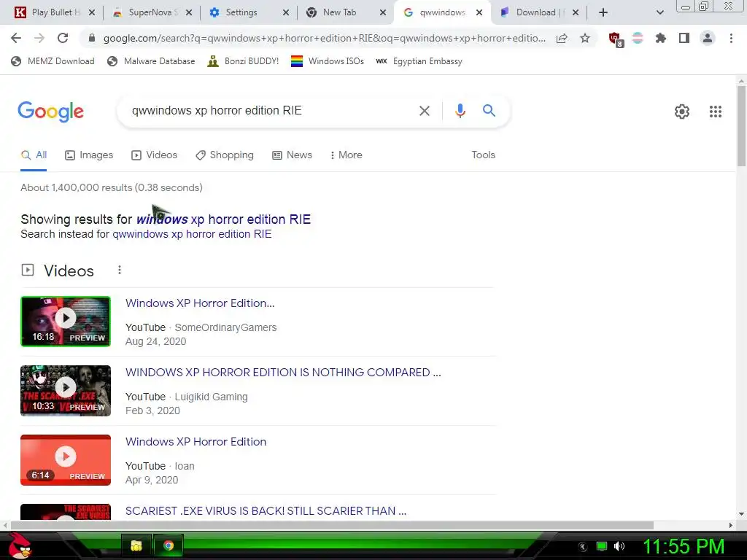Image resolution: width=747 pixels, height=560 pixels.
Task: Switch to the News results tab
Action: click(x=292, y=155)
